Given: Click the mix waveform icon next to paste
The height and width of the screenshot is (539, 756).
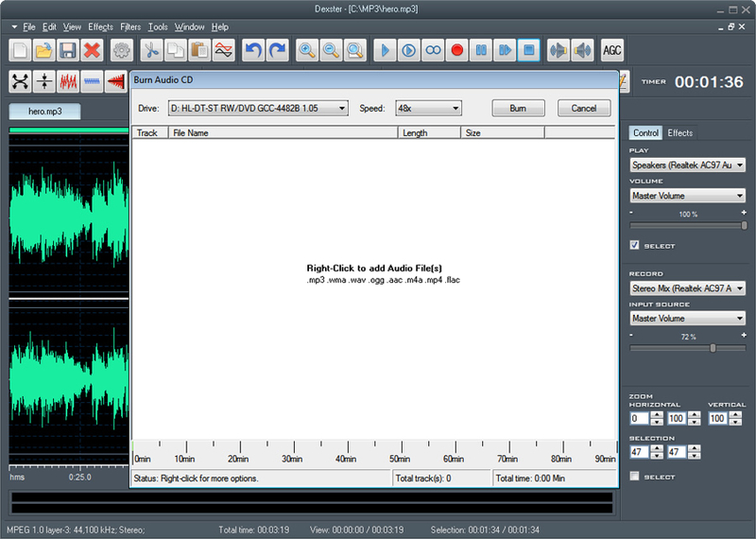Looking at the screenshot, I should tap(223, 50).
